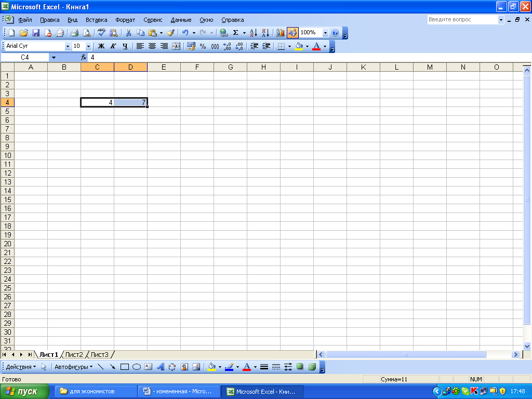532x399 pixels.
Task: Launch the Chart Wizard icon
Action: coord(280,33)
